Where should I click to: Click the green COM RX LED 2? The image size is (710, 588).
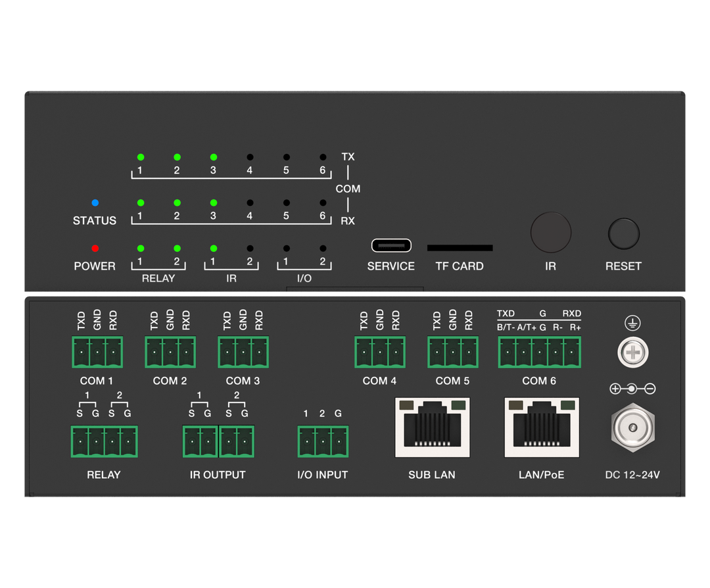pyautogui.click(x=177, y=203)
